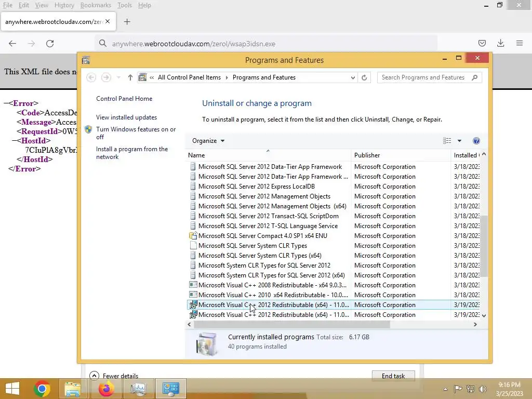Open the volume tray icon
This screenshot has width=532, height=399.
tap(483, 389)
